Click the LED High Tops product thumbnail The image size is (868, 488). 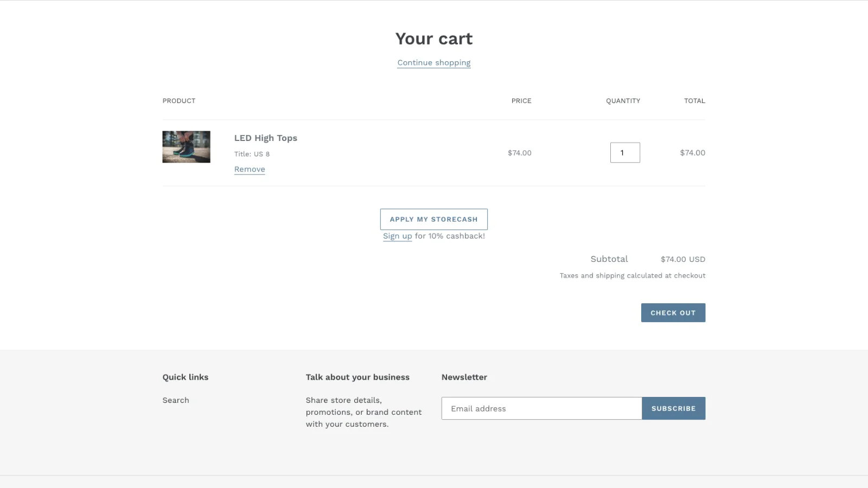pos(186,147)
